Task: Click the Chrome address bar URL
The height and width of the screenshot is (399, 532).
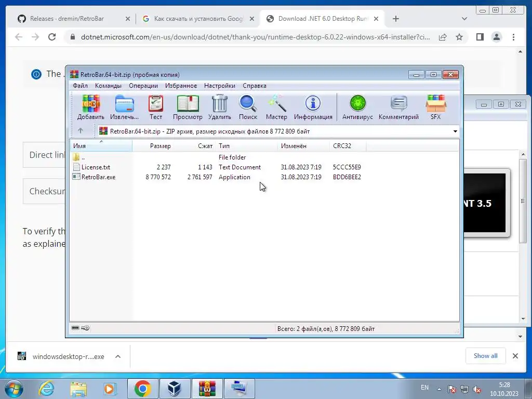Action: click(255, 37)
